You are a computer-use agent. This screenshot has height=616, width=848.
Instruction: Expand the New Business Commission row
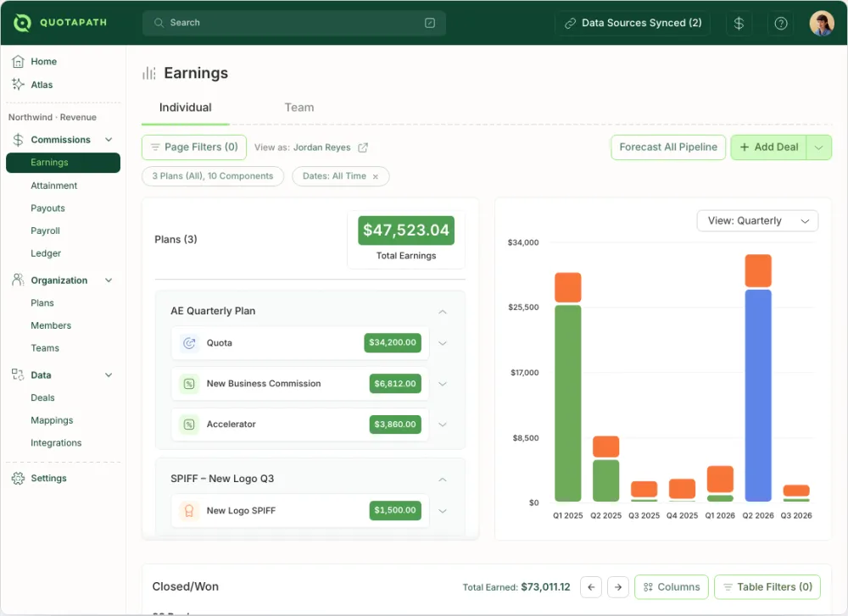click(443, 384)
